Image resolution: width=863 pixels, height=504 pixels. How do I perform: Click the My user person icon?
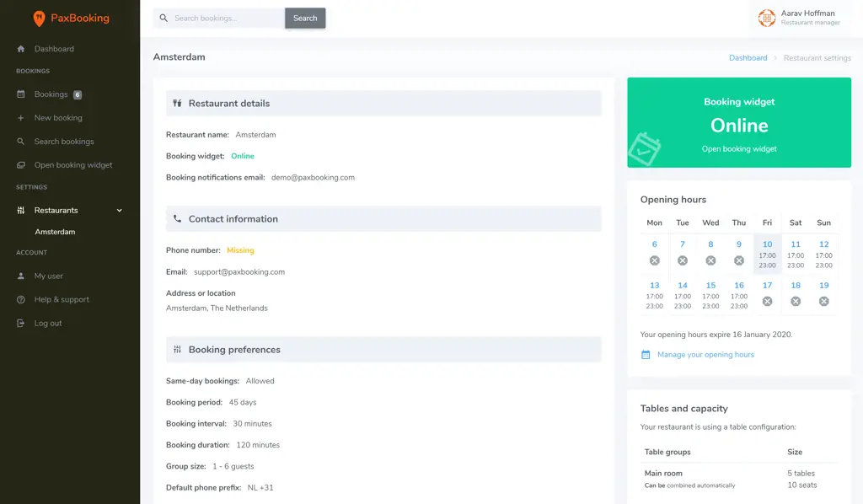pyautogui.click(x=21, y=276)
